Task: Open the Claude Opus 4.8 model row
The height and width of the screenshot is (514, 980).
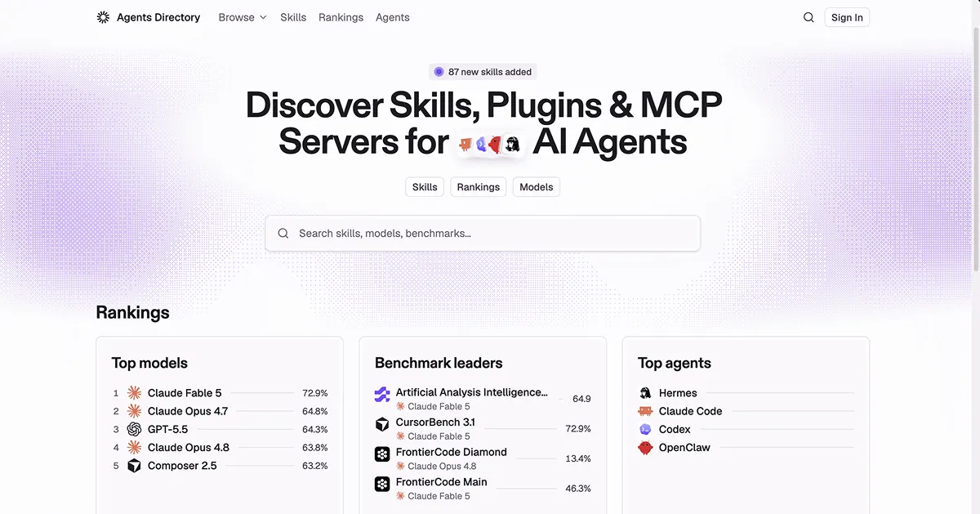Action: click(x=220, y=447)
